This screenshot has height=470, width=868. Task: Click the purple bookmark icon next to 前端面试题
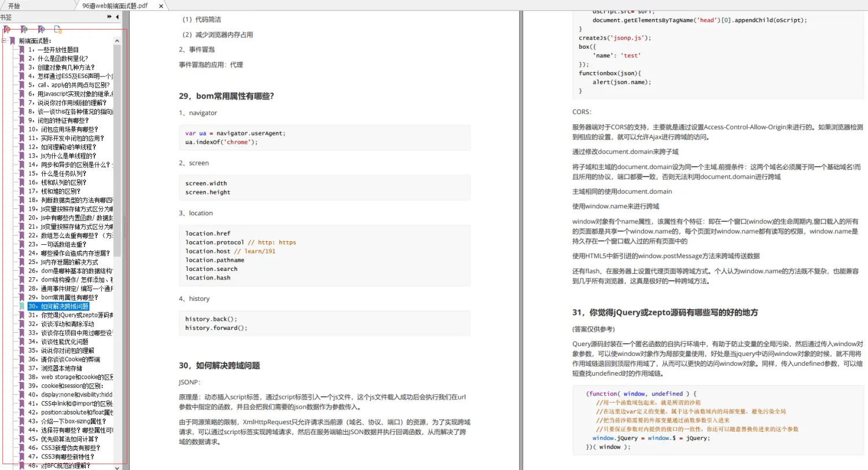point(12,40)
